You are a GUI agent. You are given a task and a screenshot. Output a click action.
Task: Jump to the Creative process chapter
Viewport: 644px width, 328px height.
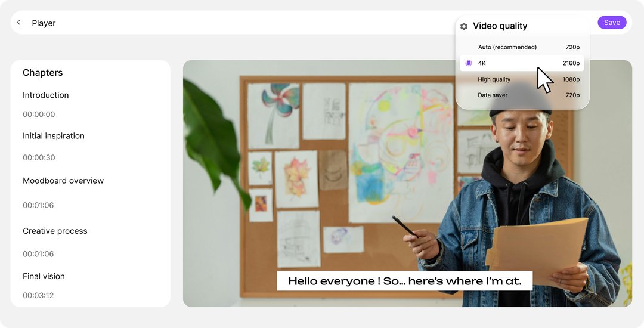55,231
